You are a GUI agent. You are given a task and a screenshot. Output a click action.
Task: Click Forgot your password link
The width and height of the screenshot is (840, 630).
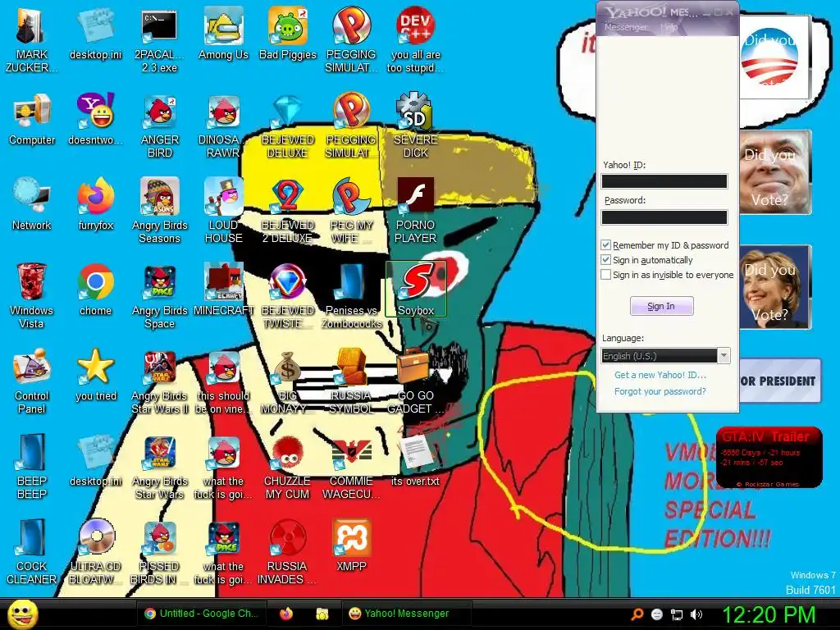coord(660,391)
